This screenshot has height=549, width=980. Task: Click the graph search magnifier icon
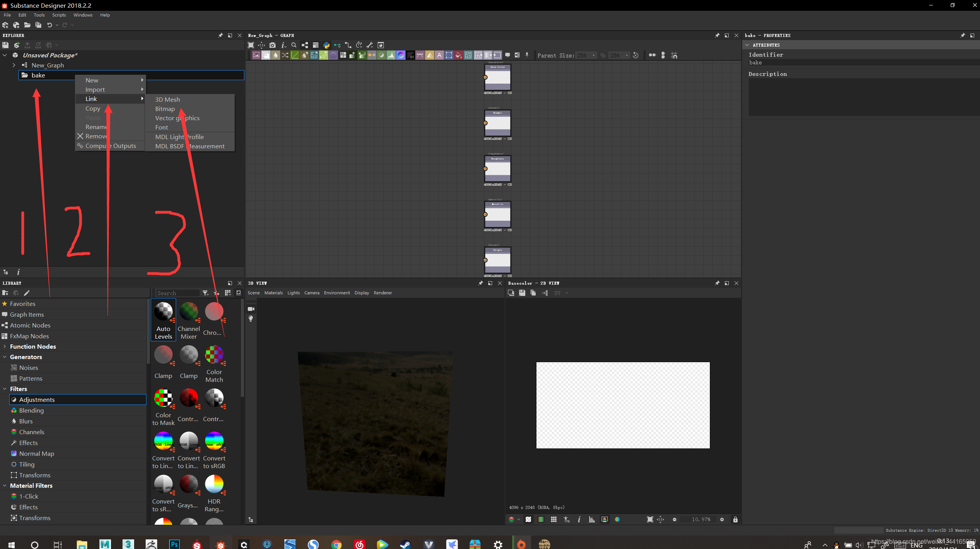[x=294, y=45]
